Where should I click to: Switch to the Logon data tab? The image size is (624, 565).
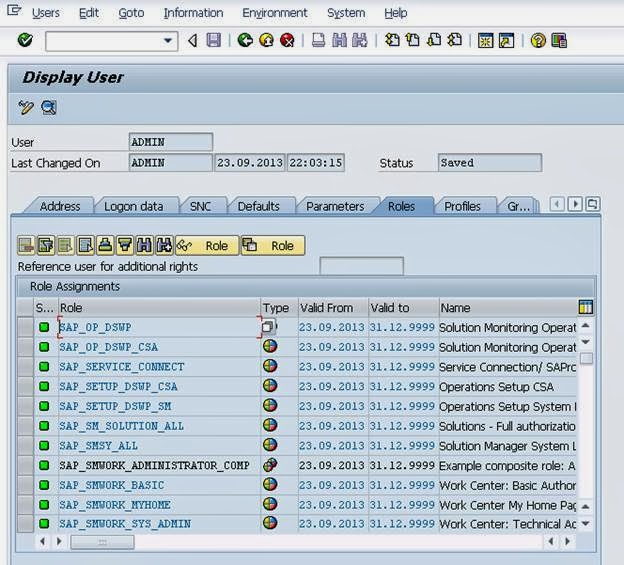tap(134, 207)
